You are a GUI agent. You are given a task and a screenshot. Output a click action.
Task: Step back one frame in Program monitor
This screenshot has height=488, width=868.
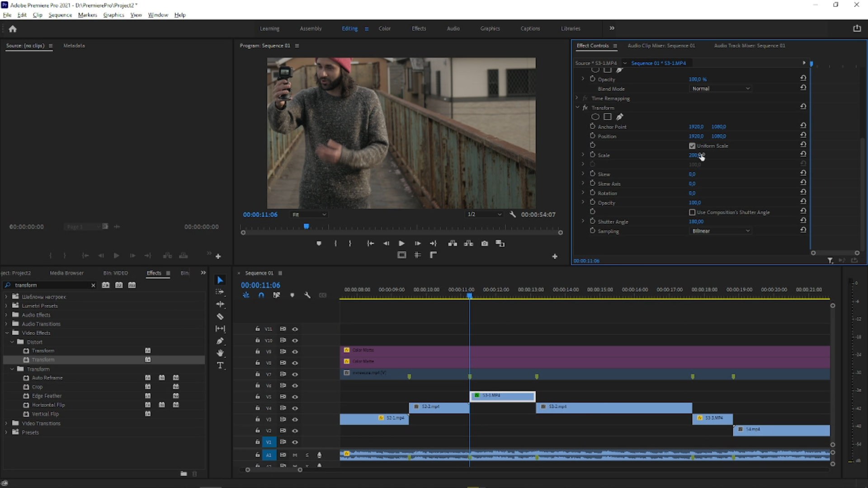point(386,244)
